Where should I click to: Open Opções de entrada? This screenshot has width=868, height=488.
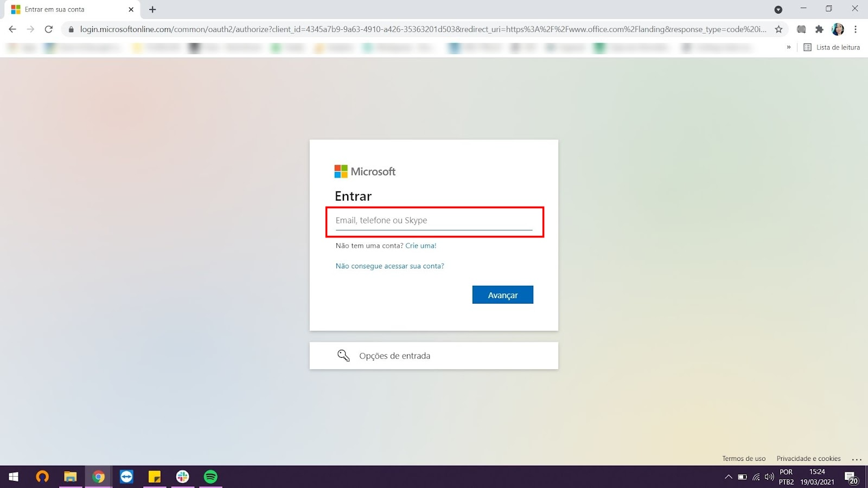[x=433, y=356]
